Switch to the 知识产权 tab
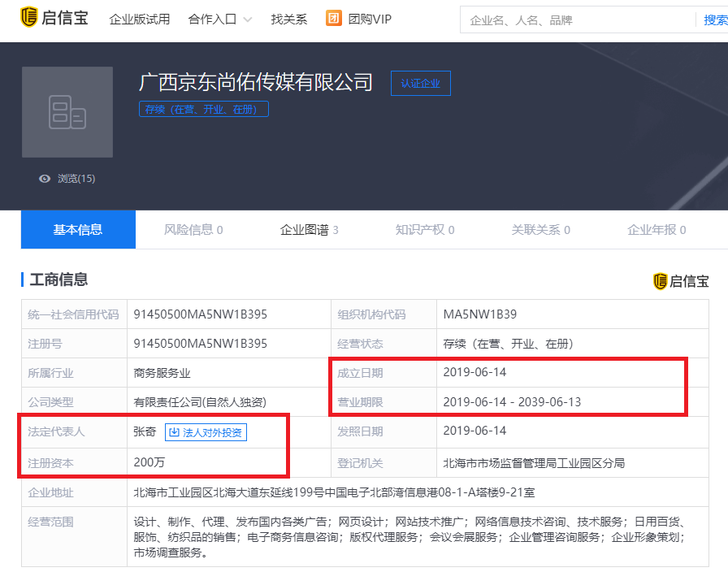Image resolution: width=728 pixels, height=585 pixels. point(425,230)
